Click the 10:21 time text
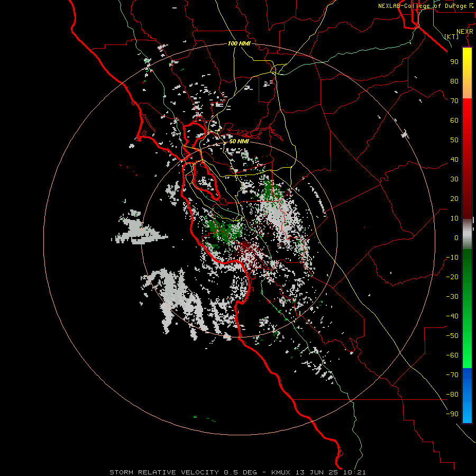476x476 pixels. point(354,472)
